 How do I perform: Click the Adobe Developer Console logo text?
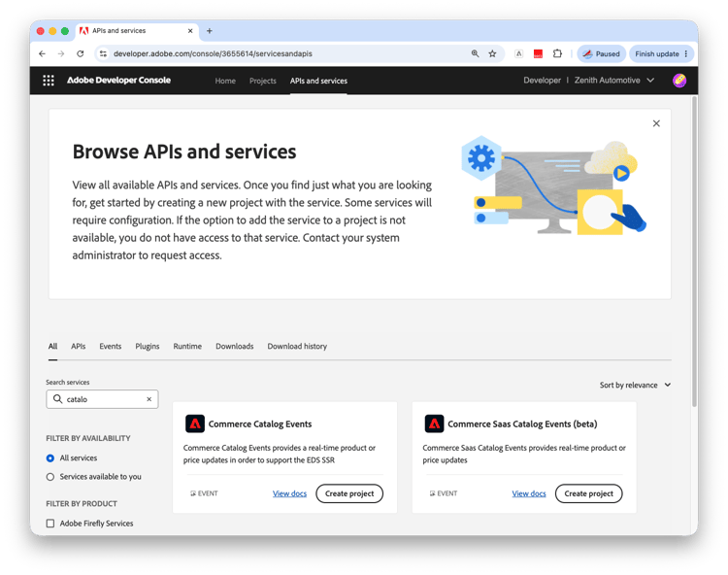click(118, 81)
